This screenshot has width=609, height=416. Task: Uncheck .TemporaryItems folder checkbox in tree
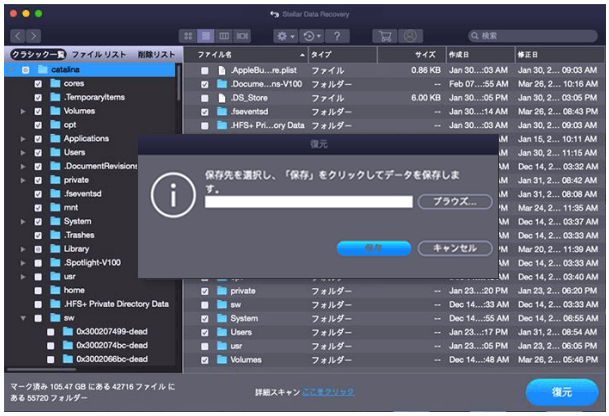(38, 97)
